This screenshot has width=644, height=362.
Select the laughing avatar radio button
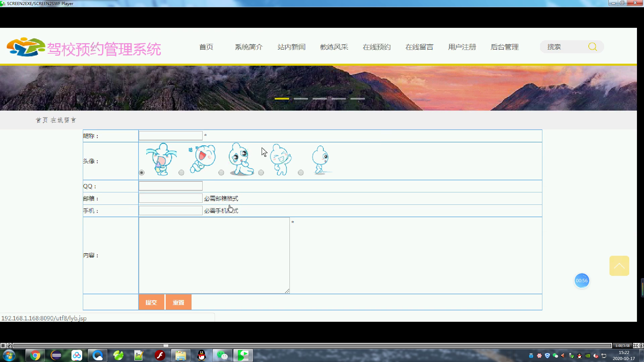pyautogui.click(x=181, y=173)
